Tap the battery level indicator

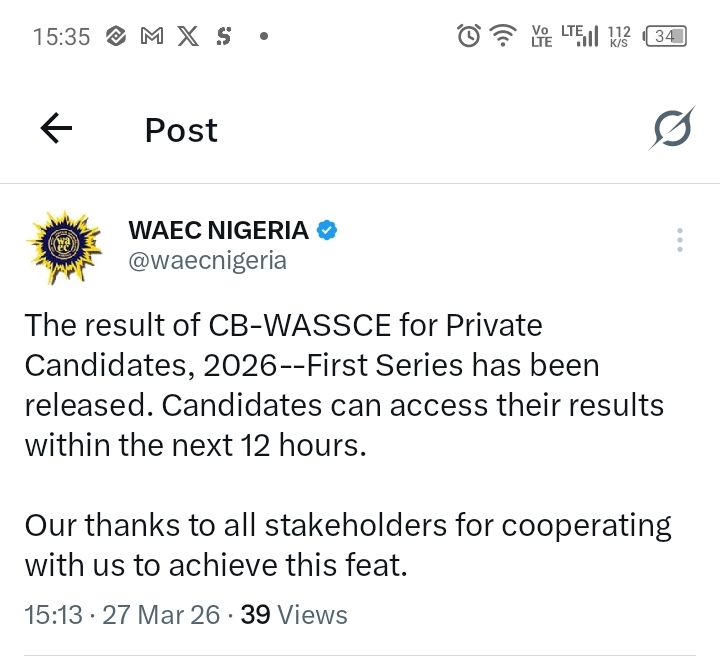point(666,37)
